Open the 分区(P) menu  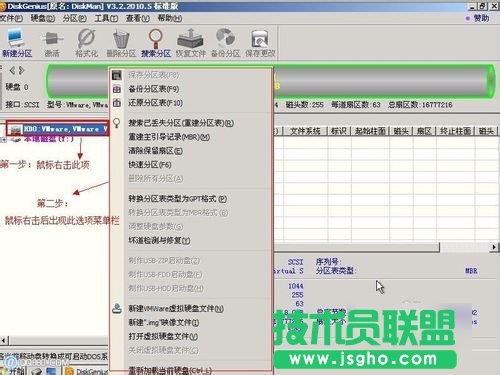tap(74, 18)
